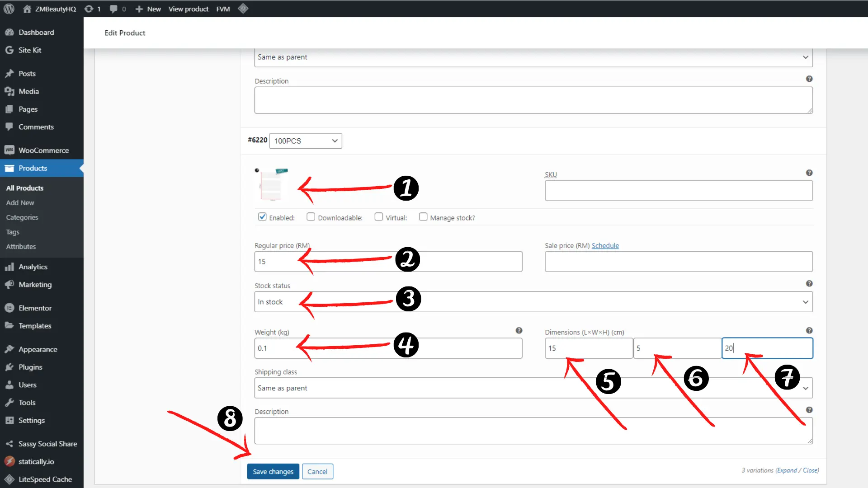The height and width of the screenshot is (488, 868).
Task: Click the Cancel button
Action: pyautogui.click(x=317, y=472)
